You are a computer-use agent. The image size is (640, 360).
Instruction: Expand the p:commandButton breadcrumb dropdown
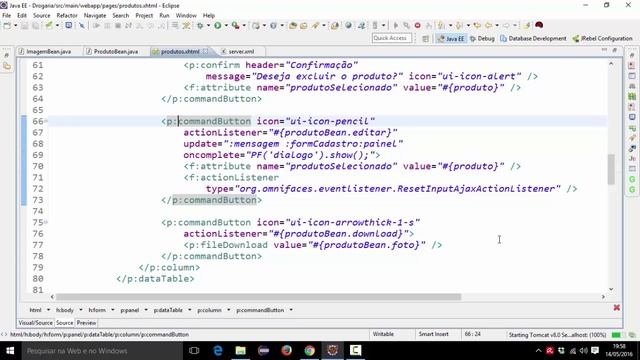click(x=291, y=310)
